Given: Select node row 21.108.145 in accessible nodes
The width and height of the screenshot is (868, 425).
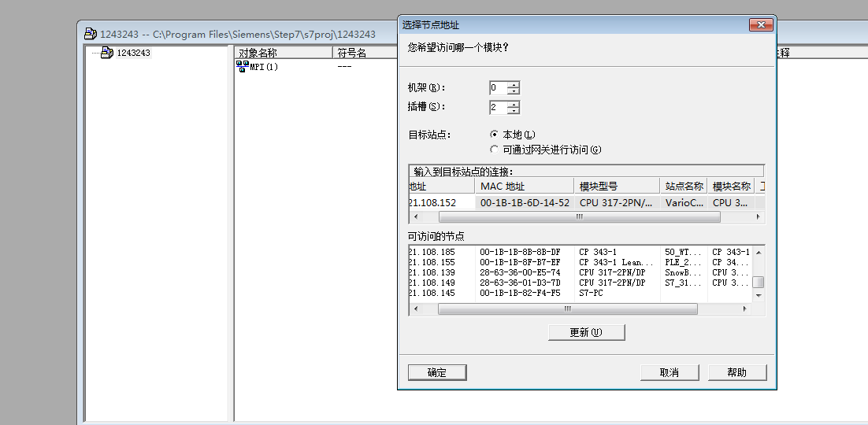Looking at the screenshot, I should pyautogui.click(x=581, y=293).
